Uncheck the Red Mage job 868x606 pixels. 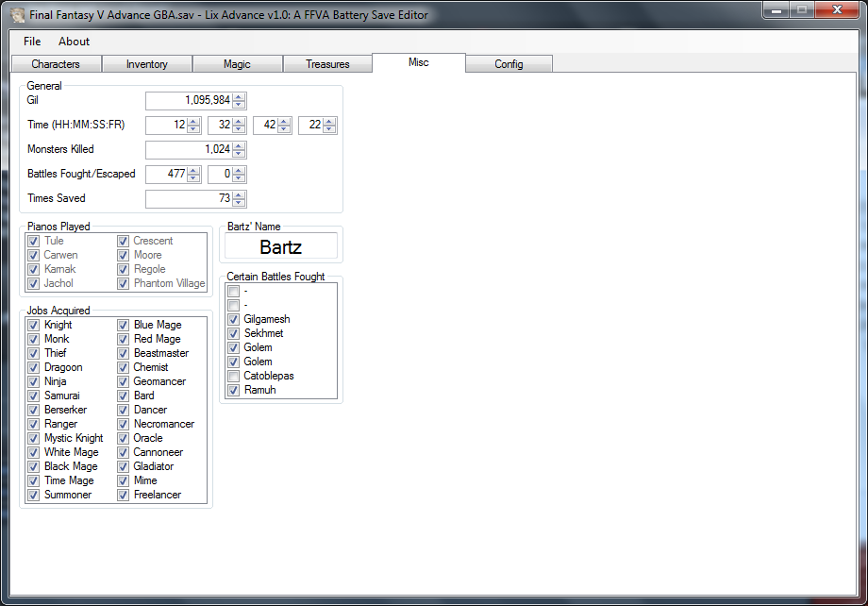click(x=123, y=339)
